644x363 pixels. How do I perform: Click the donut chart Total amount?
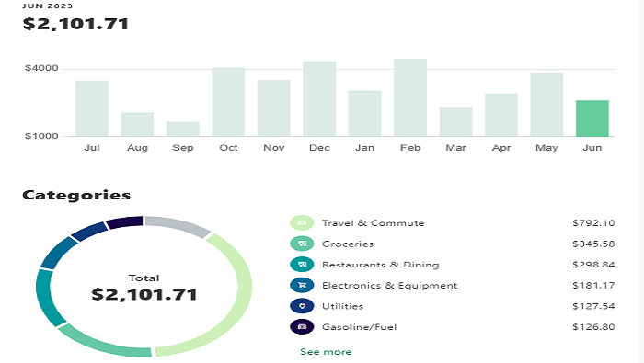click(x=144, y=294)
